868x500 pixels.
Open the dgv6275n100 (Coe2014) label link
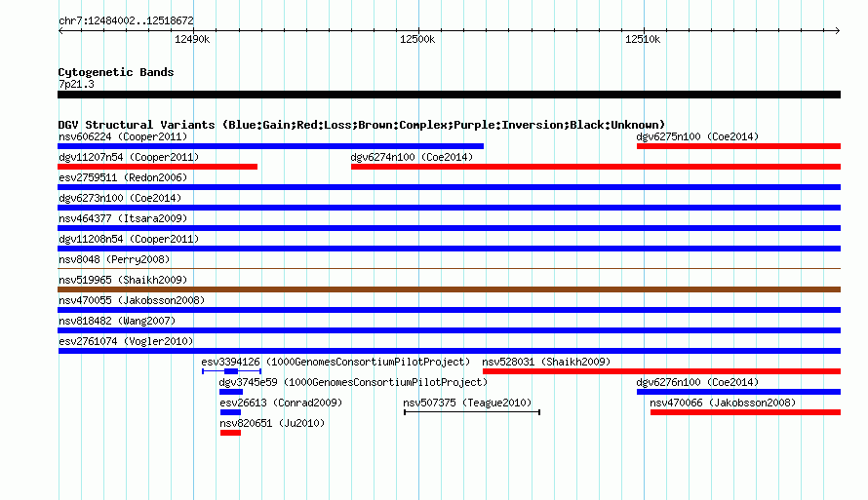697,136
